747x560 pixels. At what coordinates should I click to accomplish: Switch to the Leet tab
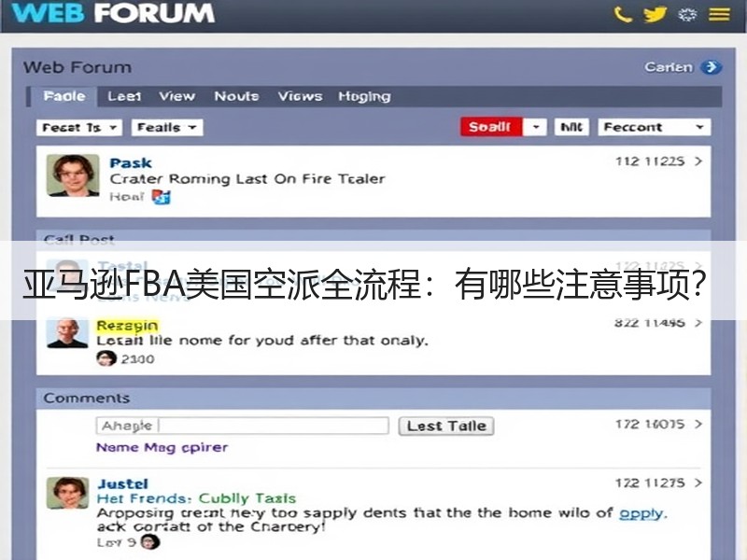[124, 96]
